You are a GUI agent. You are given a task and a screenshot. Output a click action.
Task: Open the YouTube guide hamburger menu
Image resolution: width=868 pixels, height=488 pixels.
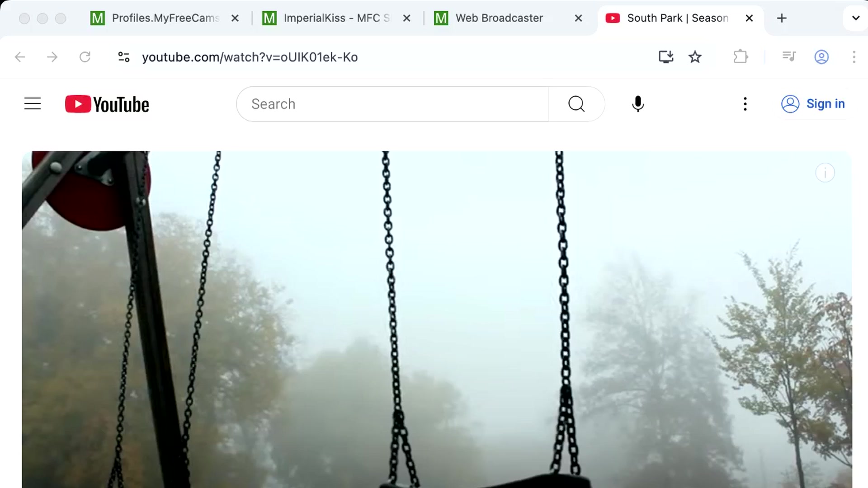33,104
